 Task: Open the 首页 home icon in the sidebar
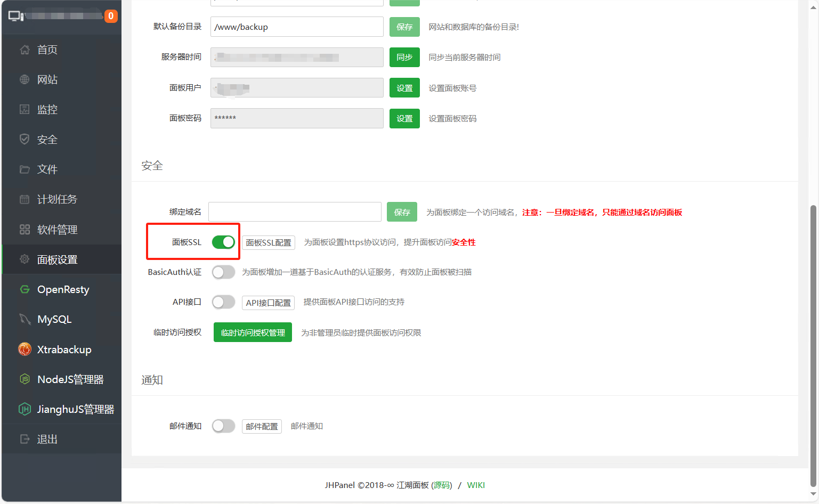[x=25, y=49]
